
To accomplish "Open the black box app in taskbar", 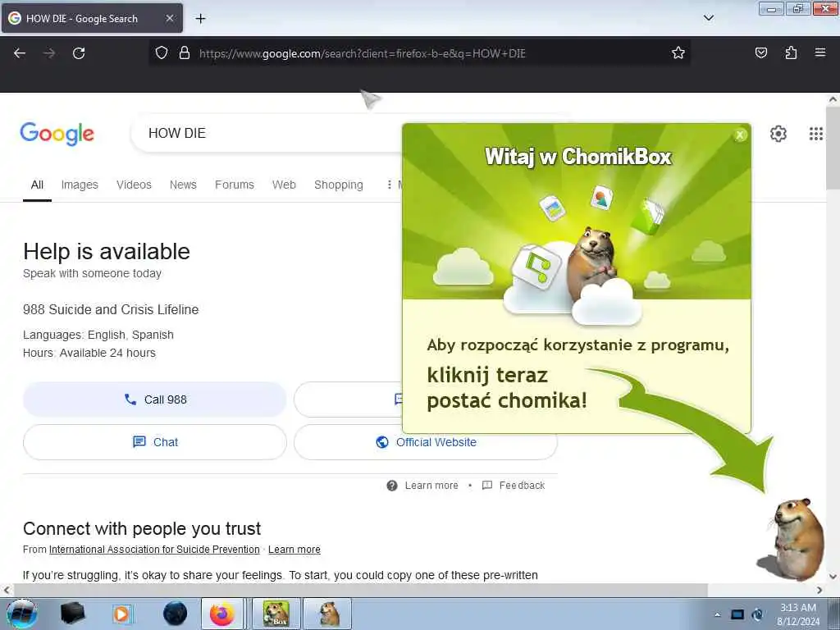I will [73, 614].
